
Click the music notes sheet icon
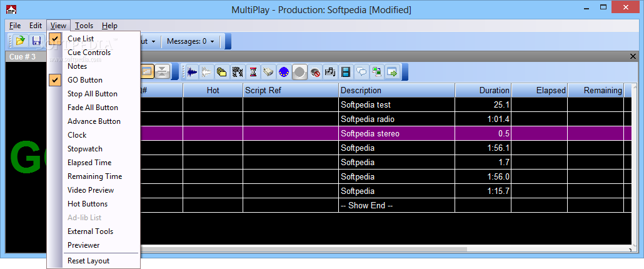(330, 73)
